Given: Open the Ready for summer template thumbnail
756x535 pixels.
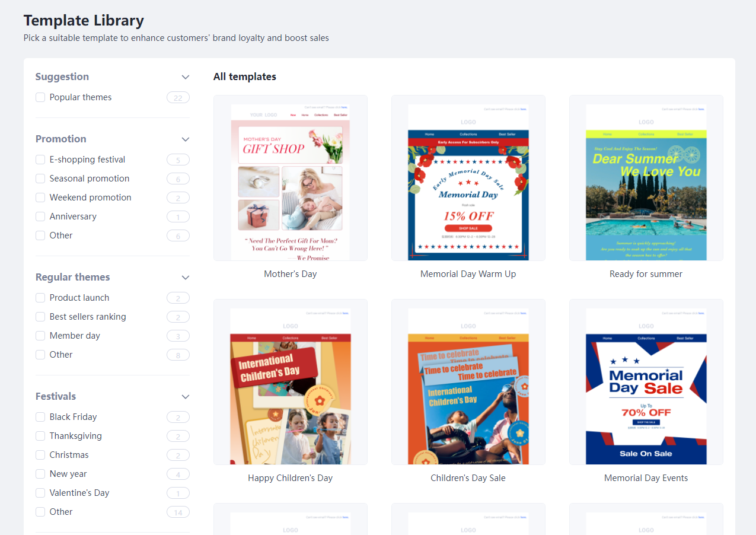Looking at the screenshot, I should pos(646,178).
